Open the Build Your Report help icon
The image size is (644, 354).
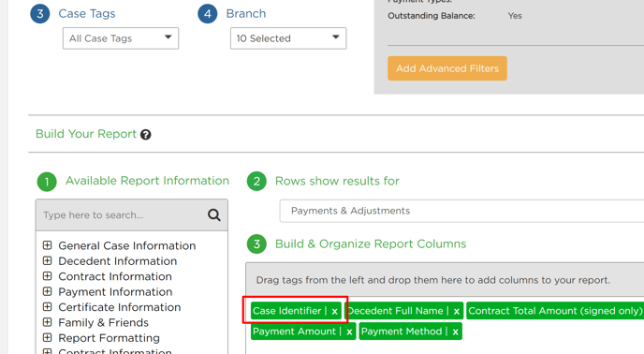(145, 135)
